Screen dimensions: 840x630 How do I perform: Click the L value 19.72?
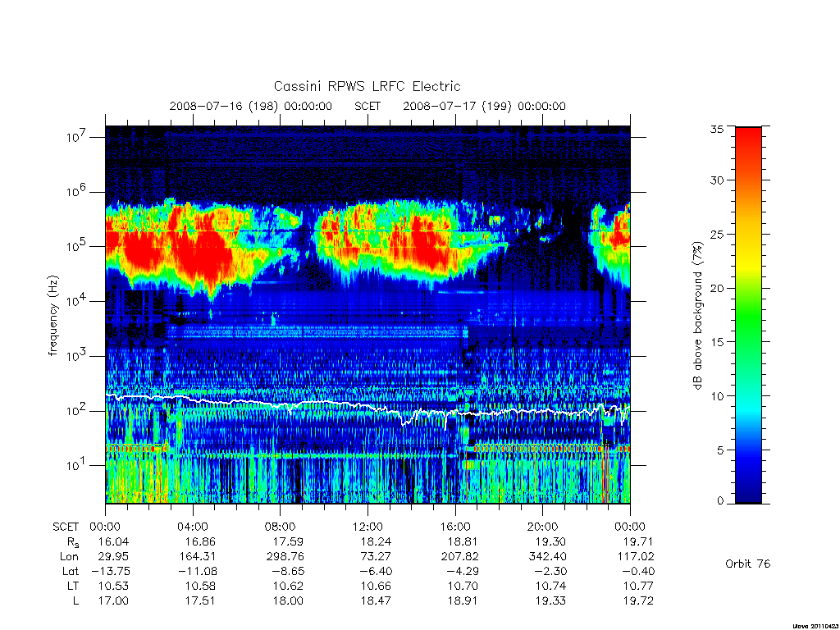(x=638, y=600)
